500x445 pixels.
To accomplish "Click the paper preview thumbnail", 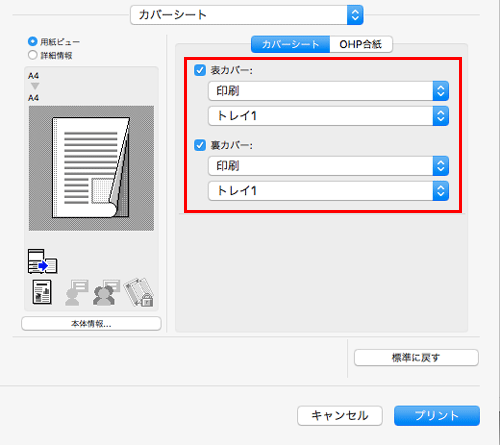I will 91,168.
